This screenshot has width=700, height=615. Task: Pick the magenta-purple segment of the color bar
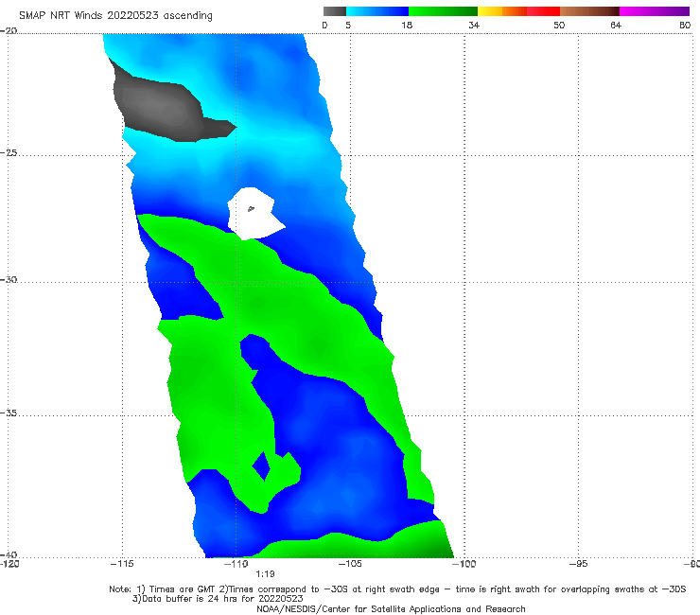(x=655, y=11)
